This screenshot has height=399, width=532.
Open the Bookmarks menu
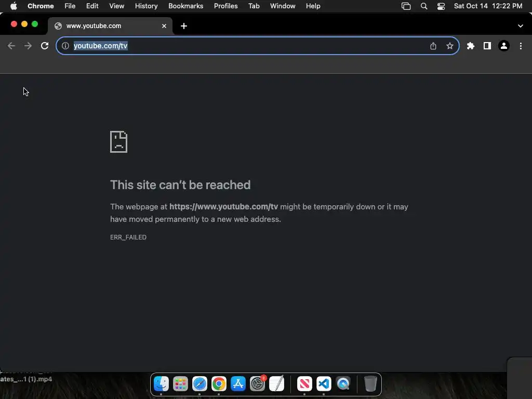point(186,6)
